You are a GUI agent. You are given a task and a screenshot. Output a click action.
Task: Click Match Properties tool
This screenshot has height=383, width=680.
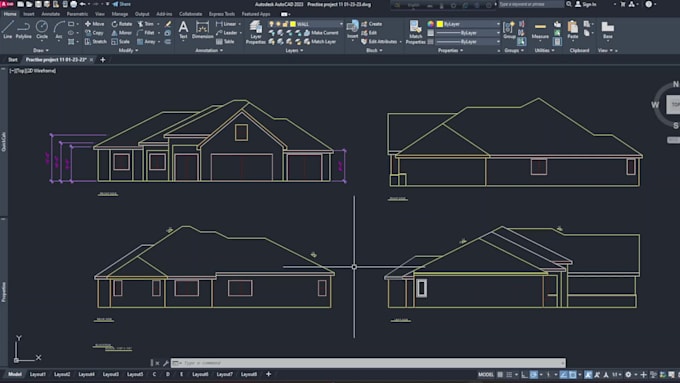click(x=415, y=33)
